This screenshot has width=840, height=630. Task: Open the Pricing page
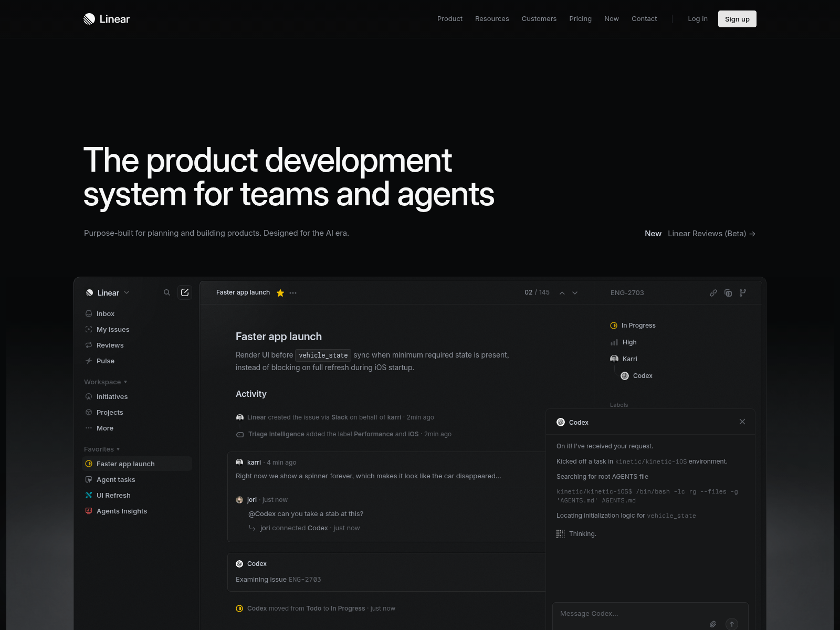[x=580, y=19]
